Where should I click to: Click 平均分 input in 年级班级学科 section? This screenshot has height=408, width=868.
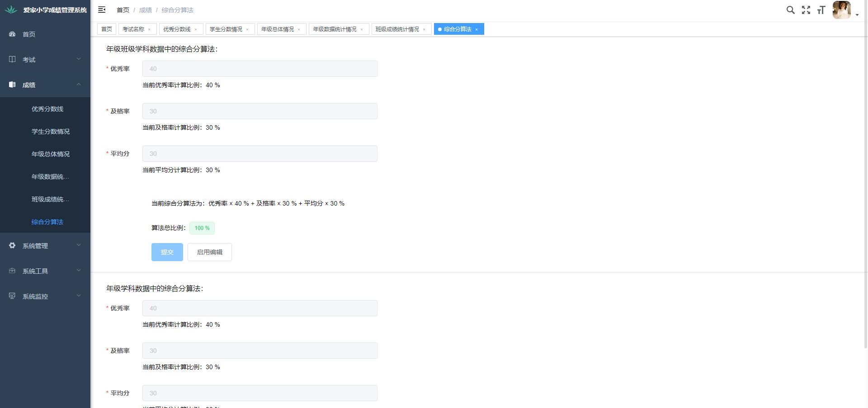click(x=260, y=154)
